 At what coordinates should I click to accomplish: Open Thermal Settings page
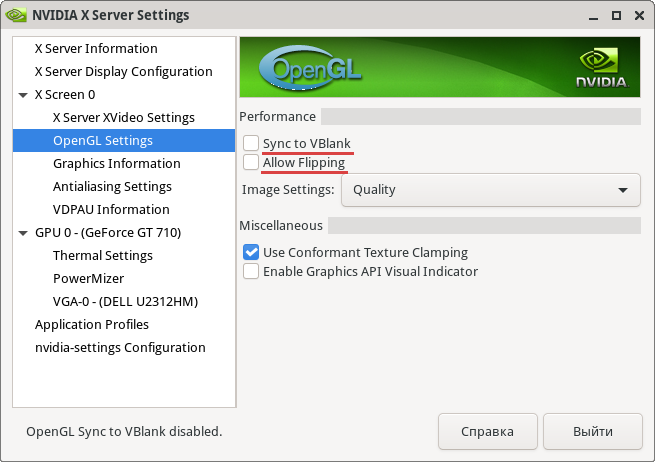pos(103,255)
